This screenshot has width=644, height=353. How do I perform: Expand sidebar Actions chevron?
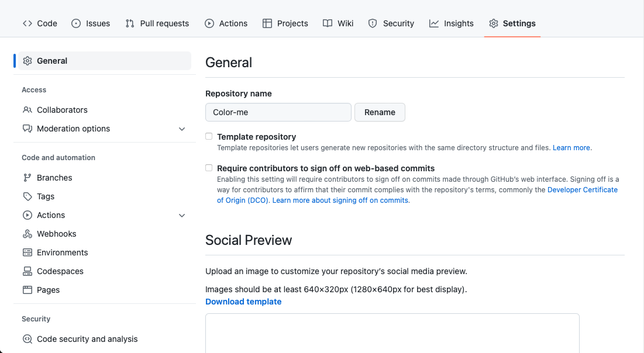click(182, 216)
